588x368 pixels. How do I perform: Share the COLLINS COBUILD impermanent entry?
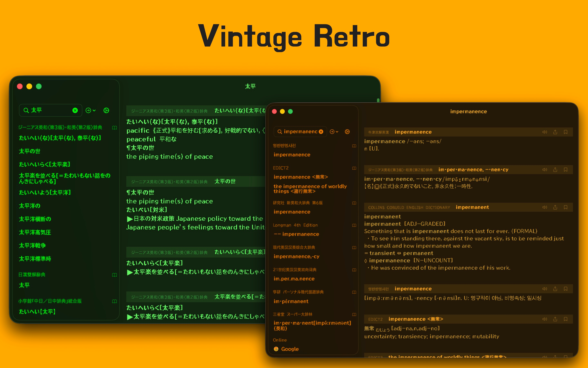click(555, 207)
